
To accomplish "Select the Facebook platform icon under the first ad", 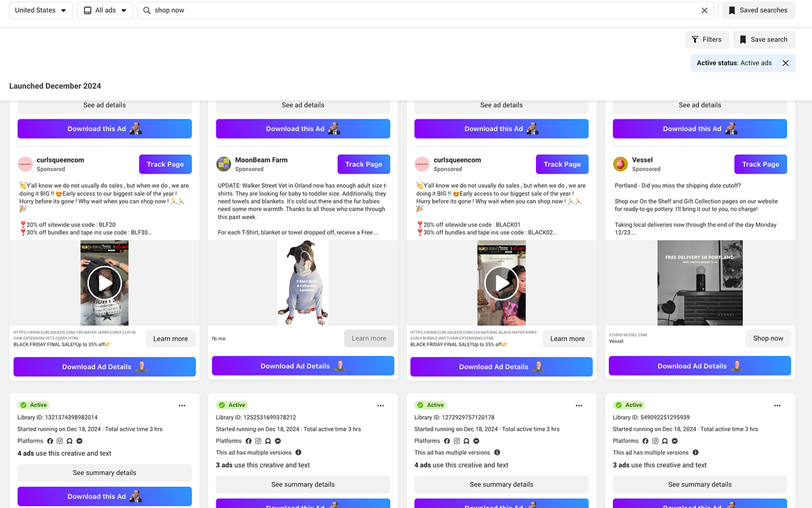I will pyautogui.click(x=50, y=441).
